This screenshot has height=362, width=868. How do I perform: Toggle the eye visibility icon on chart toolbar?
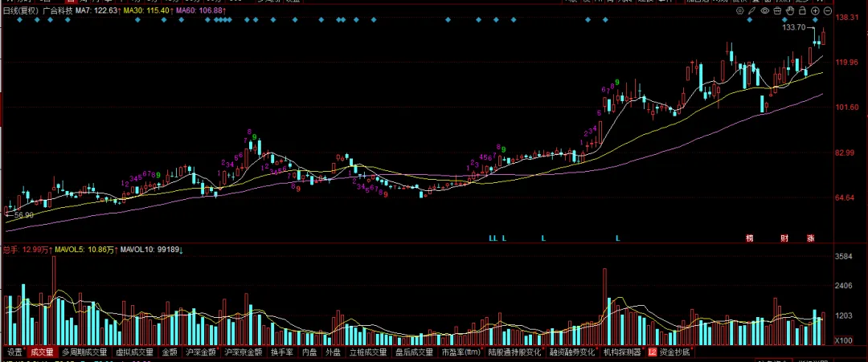(x=765, y=10)
